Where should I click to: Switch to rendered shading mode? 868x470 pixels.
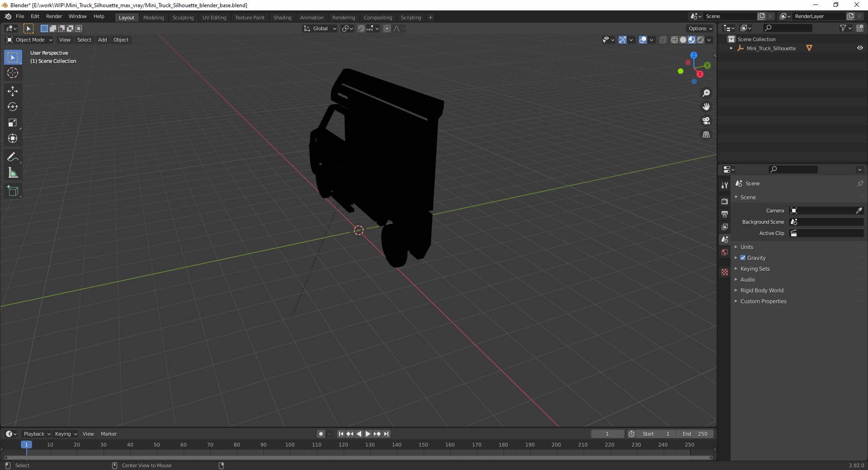point(700,40)
